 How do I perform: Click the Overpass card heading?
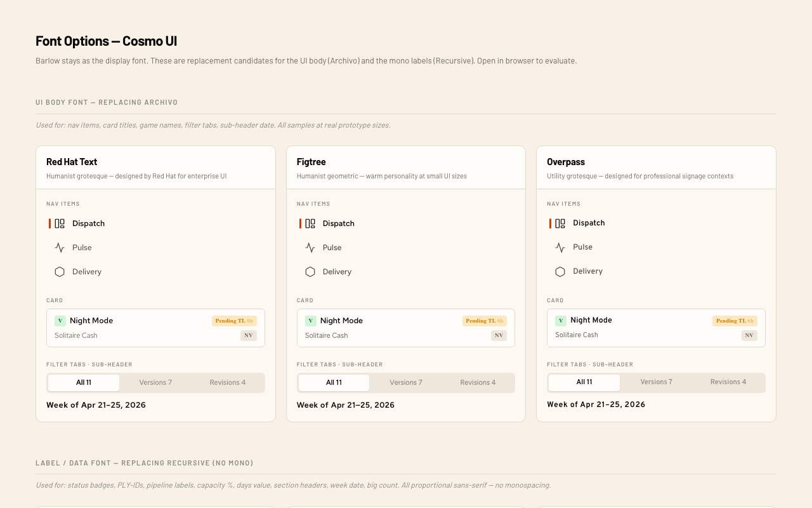click(x=566, y=162)
